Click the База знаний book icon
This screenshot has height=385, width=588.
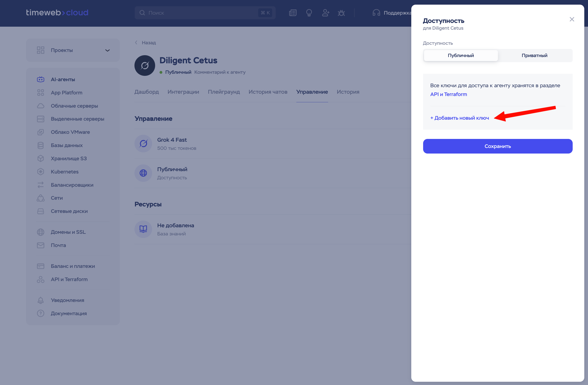click(143, 229)
